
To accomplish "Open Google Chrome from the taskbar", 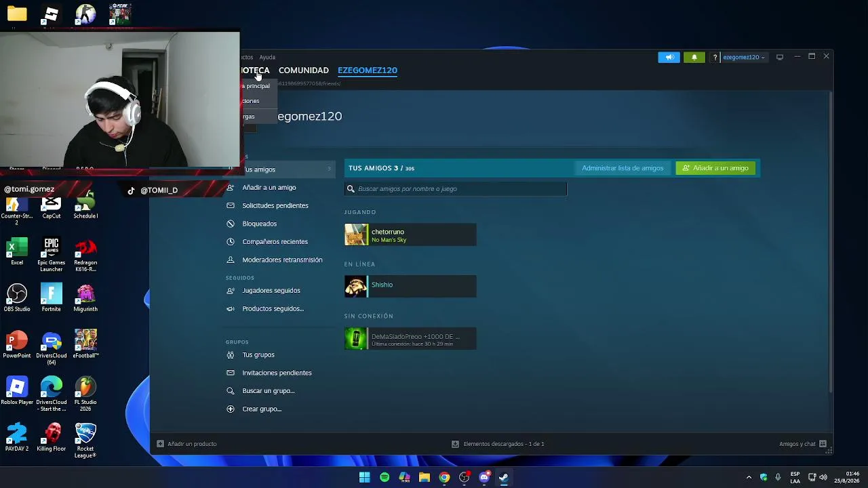I will tap(444, 478).
